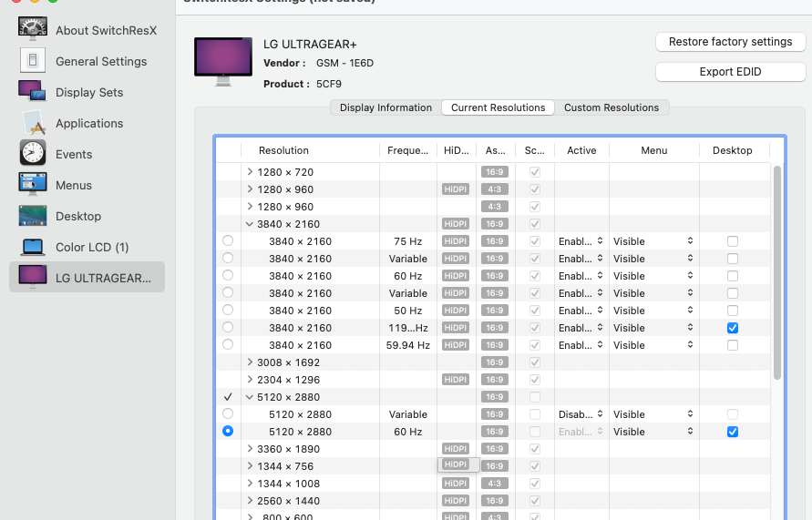This screenshot has height=520, width=812.
Task: Click HiDPI badge on 1344 × 756 row
Action: 456,464
